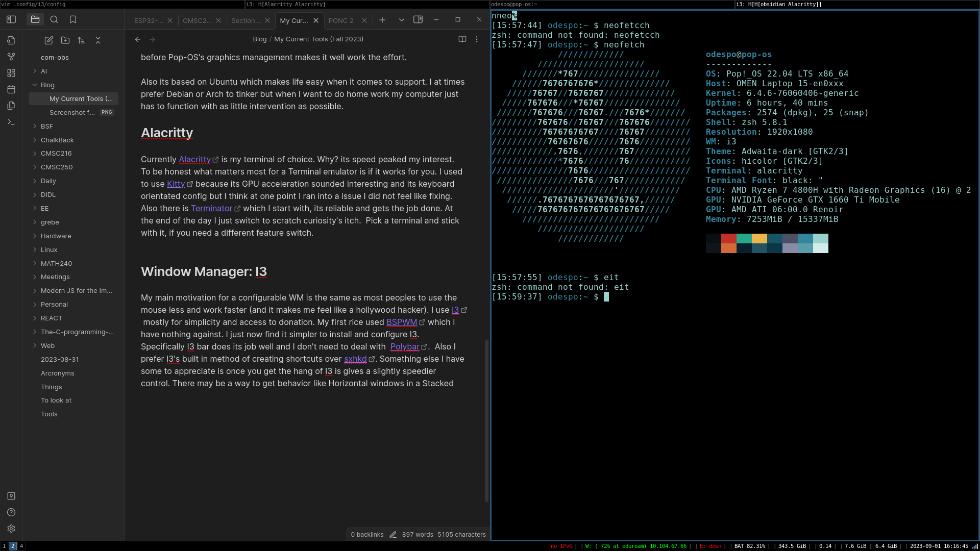The width and height of the screenshot is (980, 551).
Task: Click the note editor vertical scrollbar
Action: click(486, 421)
